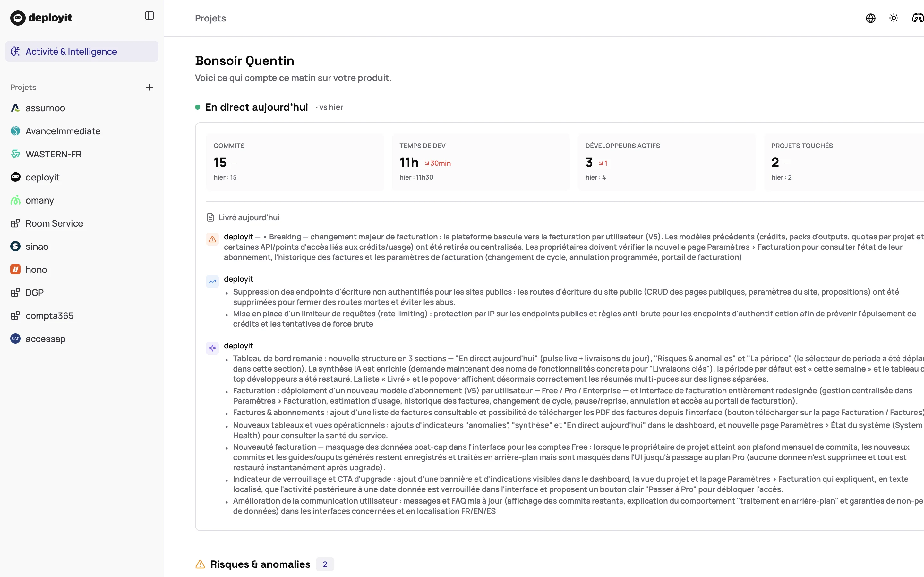Open the DGP project
The width and height of the screenshot is (924, 577).
34,293
